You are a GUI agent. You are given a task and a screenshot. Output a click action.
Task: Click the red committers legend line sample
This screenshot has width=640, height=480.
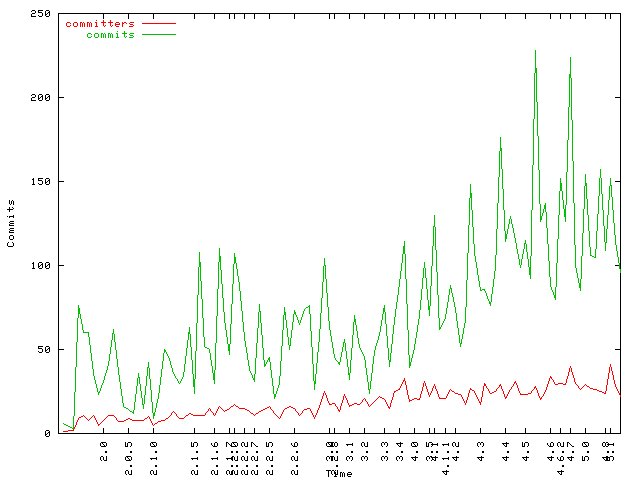(158, 23)
